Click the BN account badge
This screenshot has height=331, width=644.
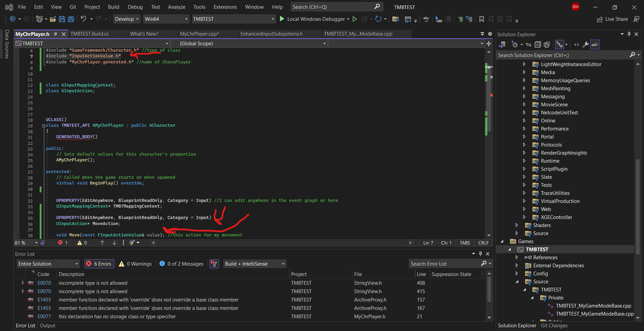tap(576, 7)
